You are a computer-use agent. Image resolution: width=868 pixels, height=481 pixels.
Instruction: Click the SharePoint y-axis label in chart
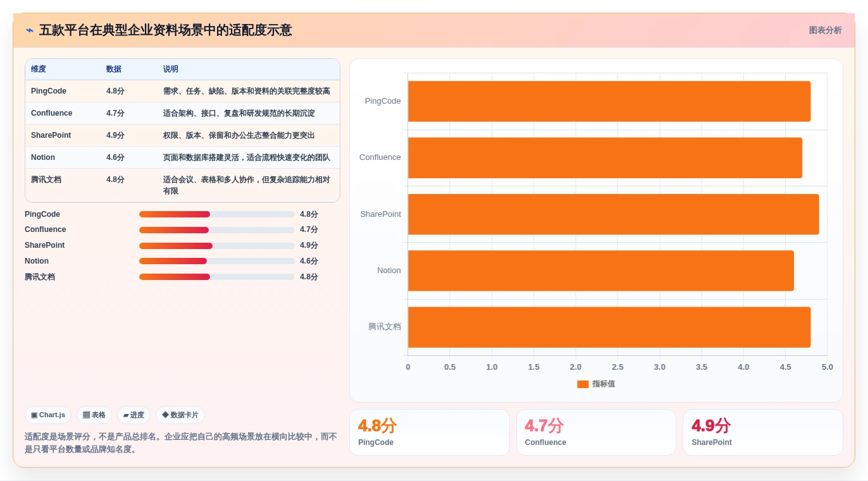pyautogui.click(x=381, y=214)
